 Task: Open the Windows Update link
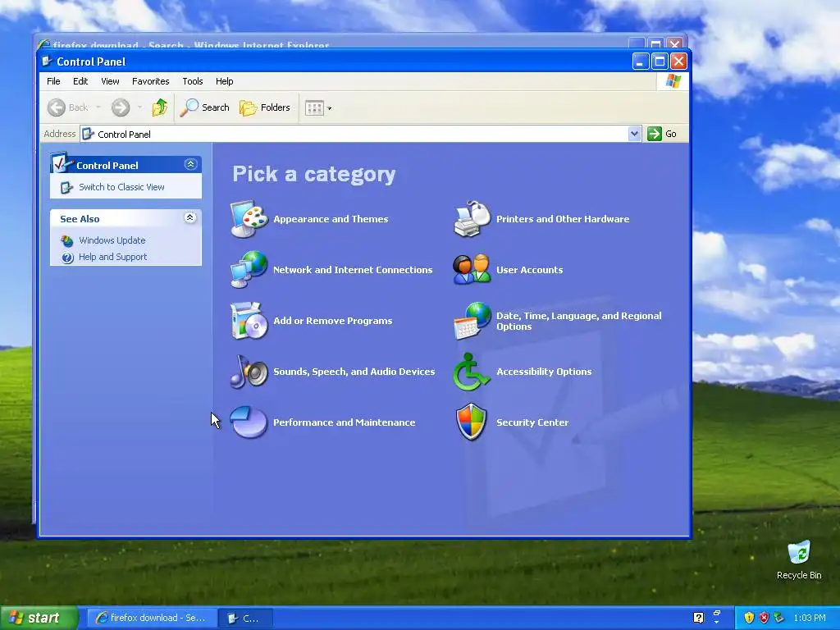click(x=112, y=240)
